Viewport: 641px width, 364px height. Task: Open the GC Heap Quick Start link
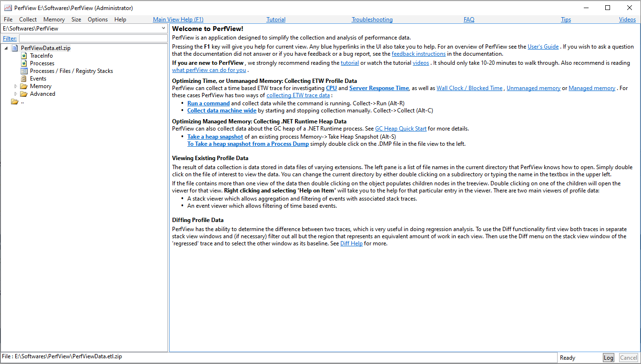(x=401, y=129)
